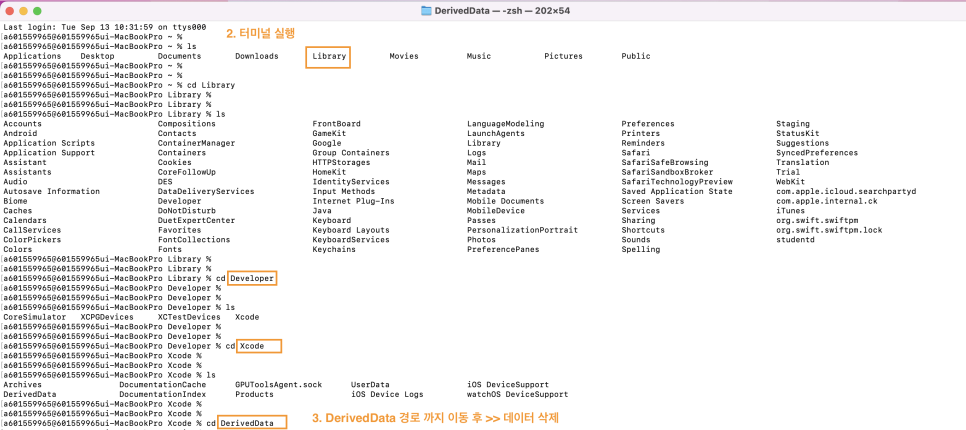Click the 'Accounts' directory entry

tap(22, 124)
